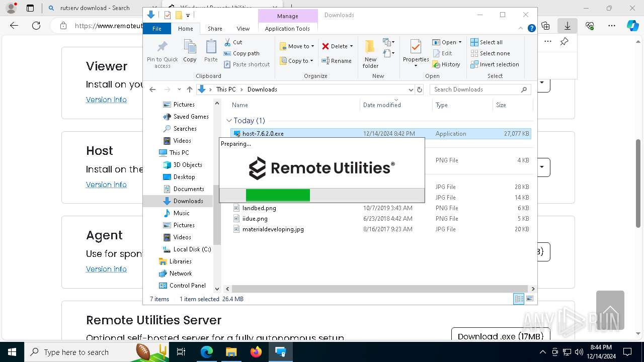
Task: Click Invert selection in ribbon
Action: pos(495,64)
